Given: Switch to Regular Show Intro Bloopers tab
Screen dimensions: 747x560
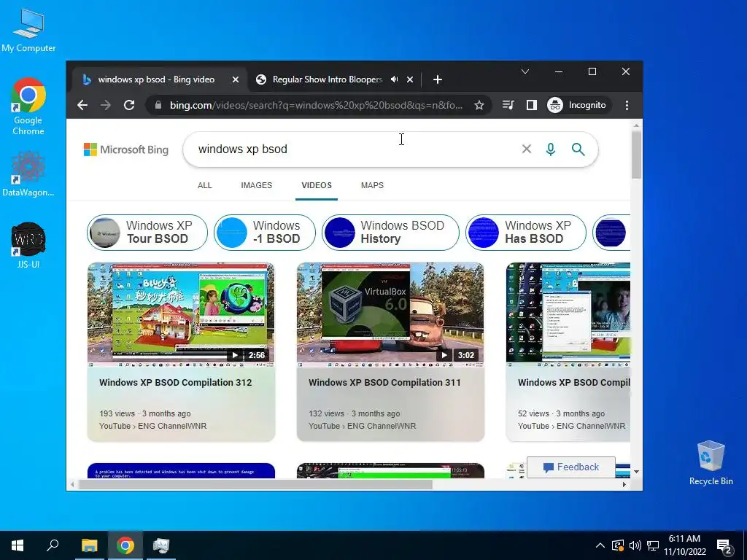Looking at the screenshot, I should coord(328,79).
